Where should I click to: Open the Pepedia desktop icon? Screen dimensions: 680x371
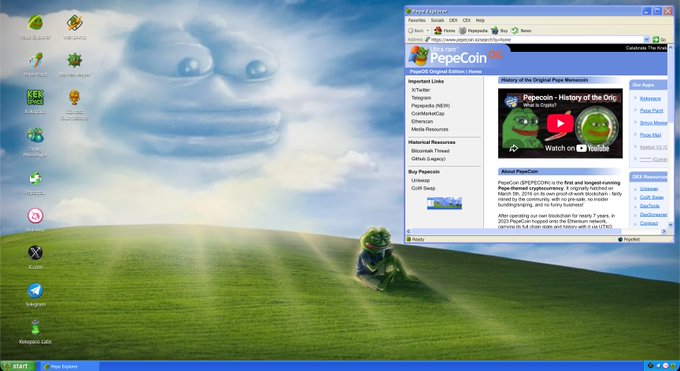pos(35,183)
